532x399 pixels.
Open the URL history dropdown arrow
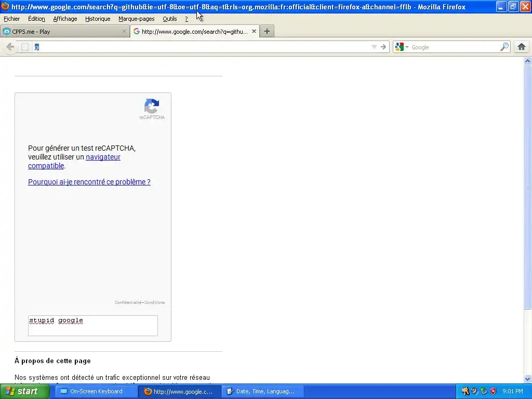374,47
